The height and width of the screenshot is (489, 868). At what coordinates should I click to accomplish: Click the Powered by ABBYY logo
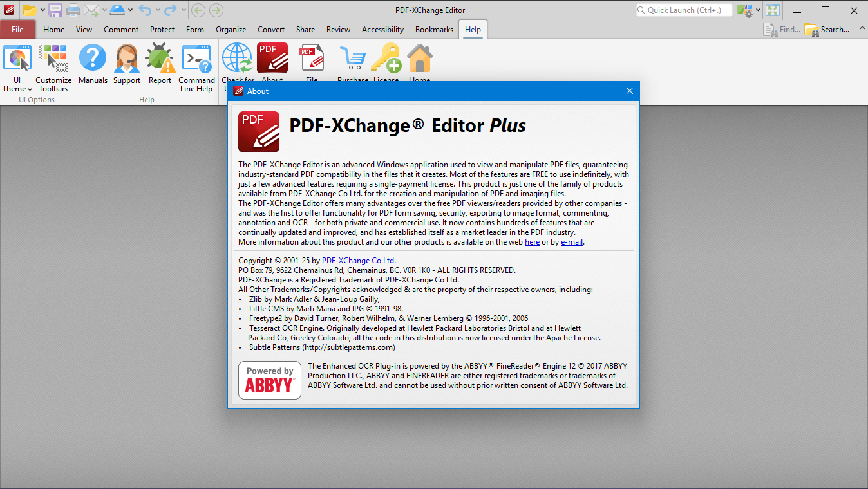[270, 380]
